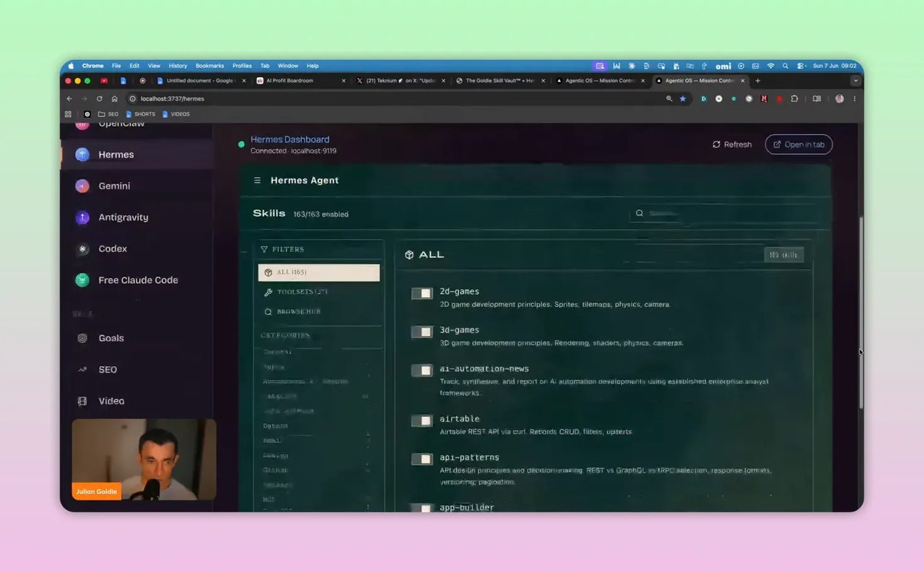Open the browser home button
Image resolution: width=924 pixels, height=572 pixels.
115,99
